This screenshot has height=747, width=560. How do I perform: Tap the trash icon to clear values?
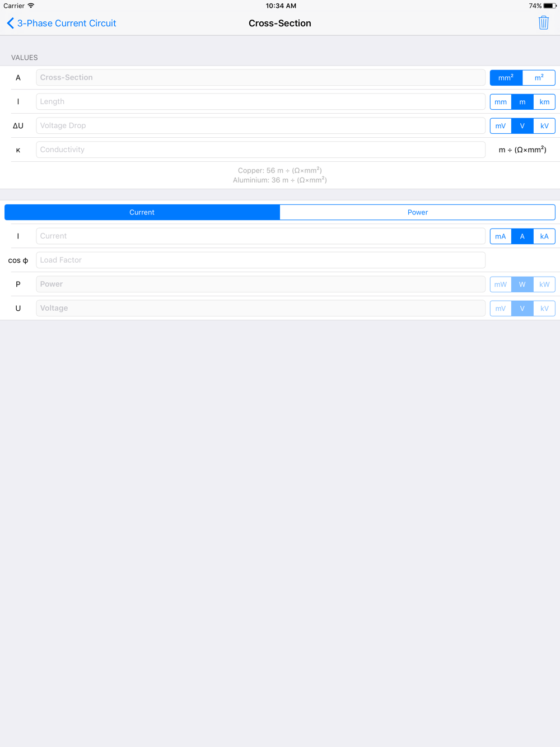(543, 23)
